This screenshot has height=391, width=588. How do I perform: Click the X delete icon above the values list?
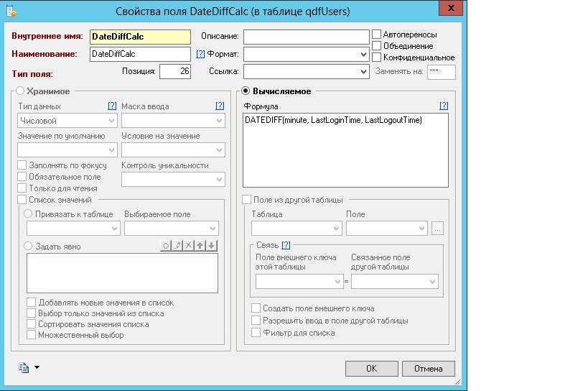(189, 246)
